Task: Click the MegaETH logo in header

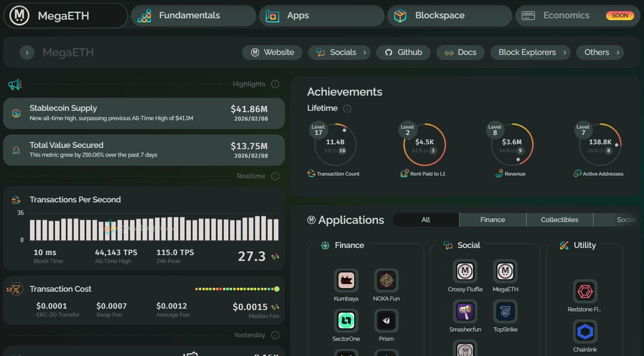Action: point(20,16)
